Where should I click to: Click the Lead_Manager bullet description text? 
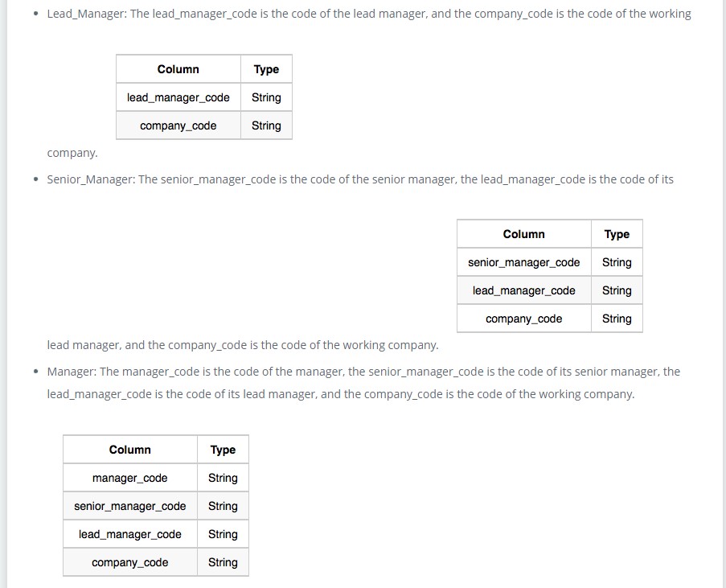point(368,14)
